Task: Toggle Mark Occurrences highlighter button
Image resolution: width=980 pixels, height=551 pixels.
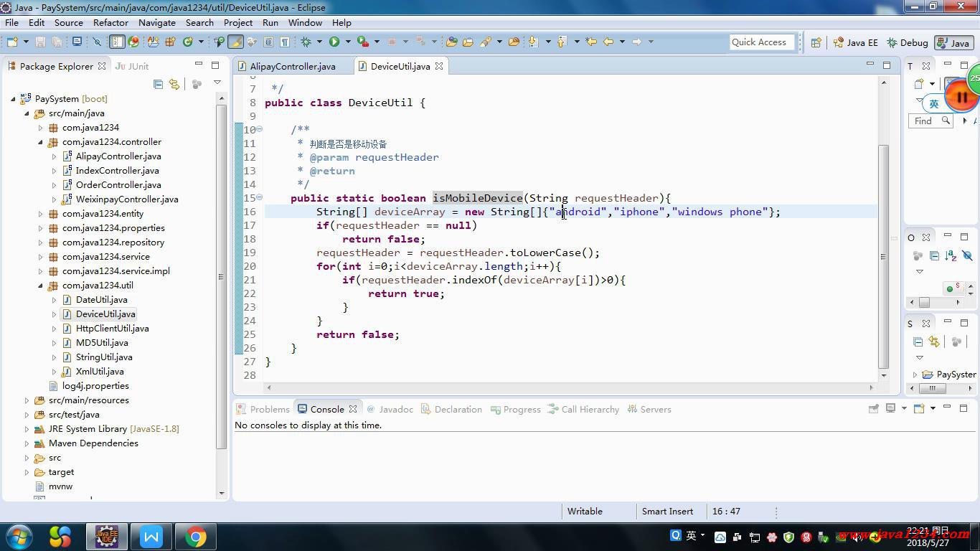Action: point(235,42)
